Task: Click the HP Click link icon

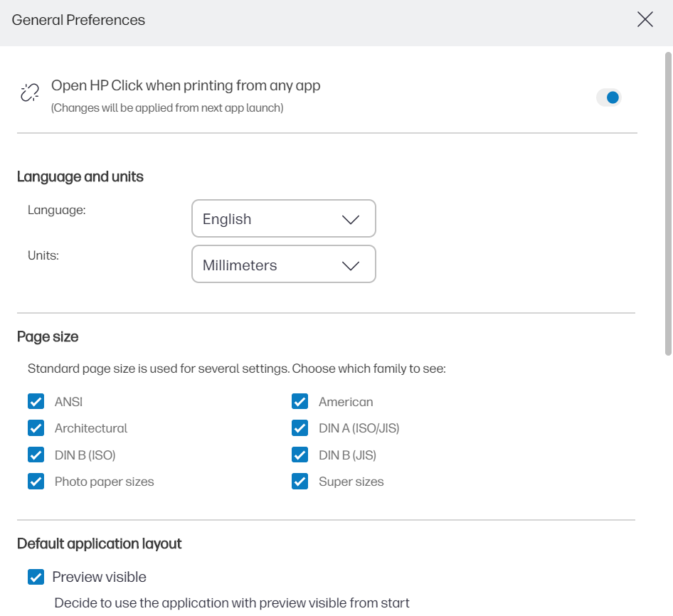Action: pyautogui.click(x=29, y=92)
